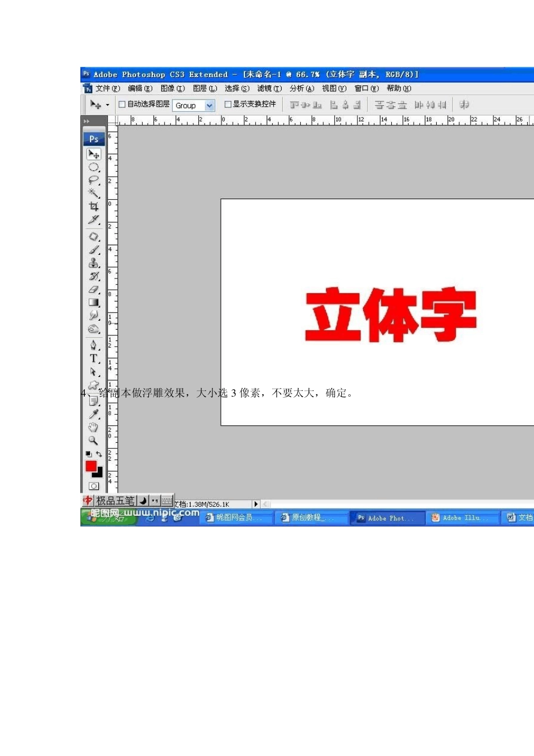Click the red 立体字 text on canvas
This screenshot has width=534, height=756.
point(391,315)
